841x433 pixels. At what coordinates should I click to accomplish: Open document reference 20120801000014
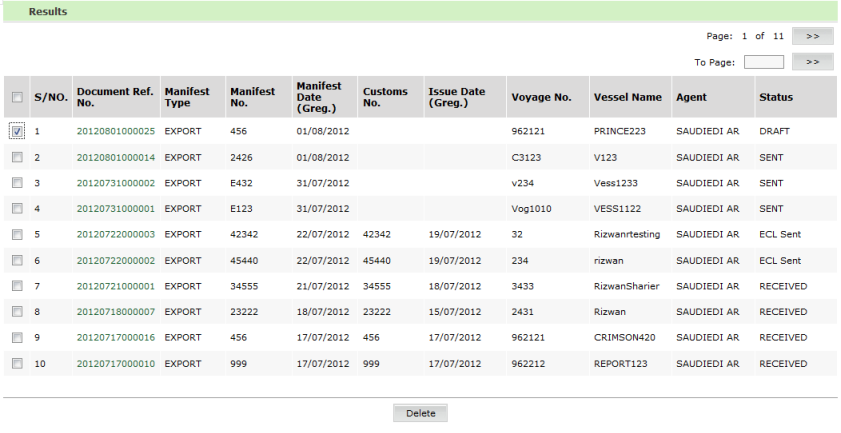tap(115, 157)
